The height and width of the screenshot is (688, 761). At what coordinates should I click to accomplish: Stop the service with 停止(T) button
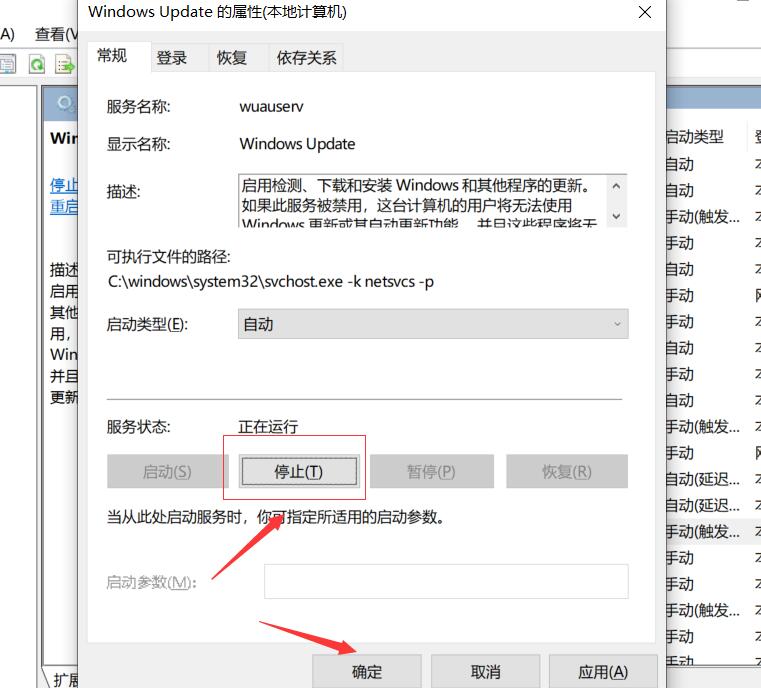click(299, 471)
